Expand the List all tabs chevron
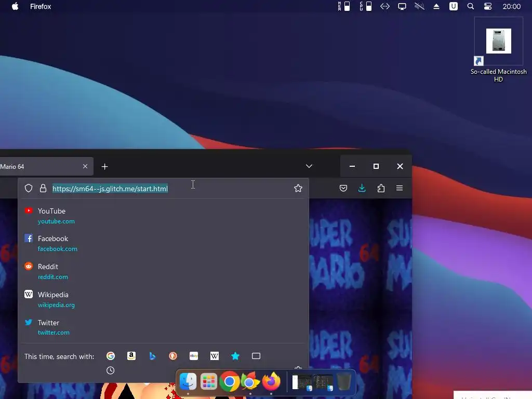The height and width of the screenshot is (399, 532). [309, 166]
